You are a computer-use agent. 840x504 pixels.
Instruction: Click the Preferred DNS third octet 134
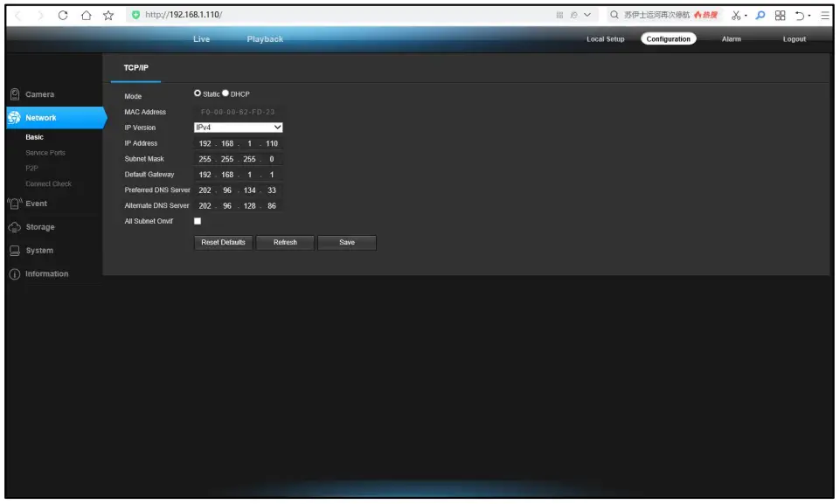pyautogui.click(x=249, y=190)
